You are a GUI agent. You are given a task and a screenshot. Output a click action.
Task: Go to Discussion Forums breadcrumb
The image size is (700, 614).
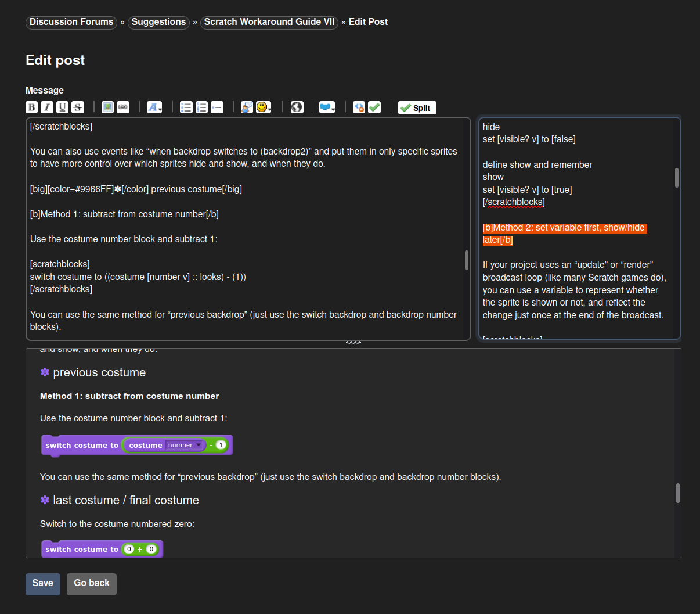pyautogui.click(x=71, y=22)
